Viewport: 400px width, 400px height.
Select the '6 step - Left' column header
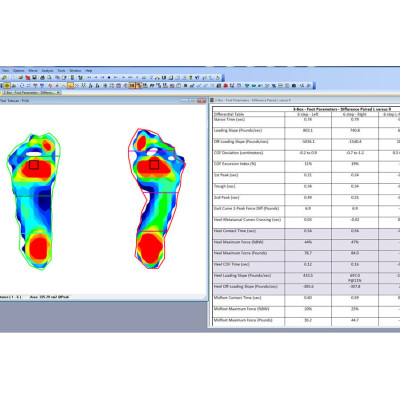(x=308, y=114)
